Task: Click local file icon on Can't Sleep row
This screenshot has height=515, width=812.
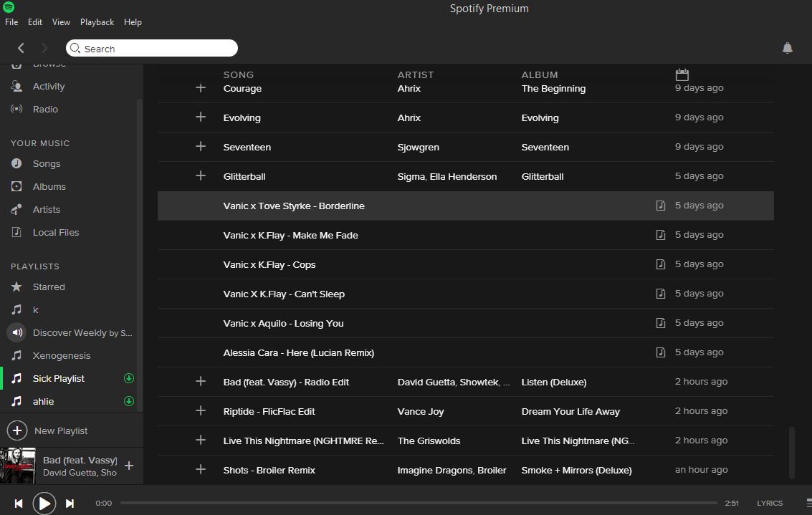Action: (660, 294)
